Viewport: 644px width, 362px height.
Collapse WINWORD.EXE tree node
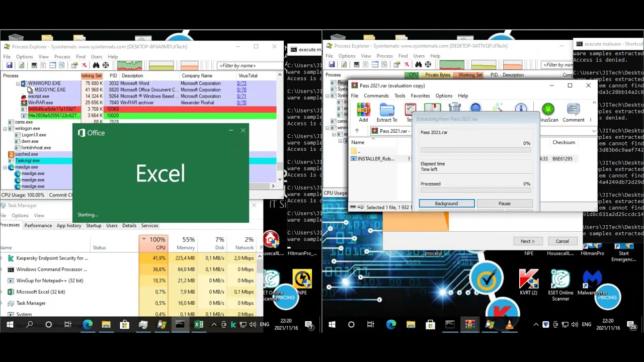tap(18, 83)
